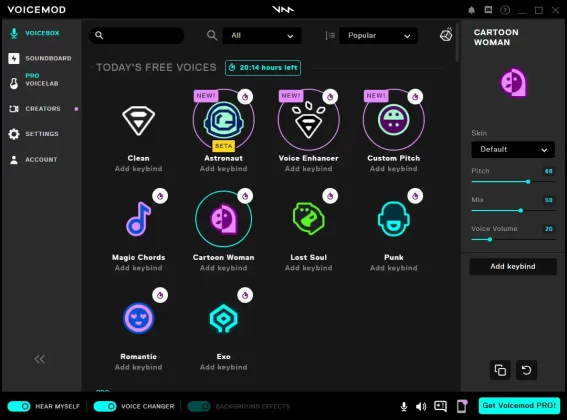Open the feedback screen icon in bottom bar
Viewport: 567px width, 420px height.
tap(440, 406)
